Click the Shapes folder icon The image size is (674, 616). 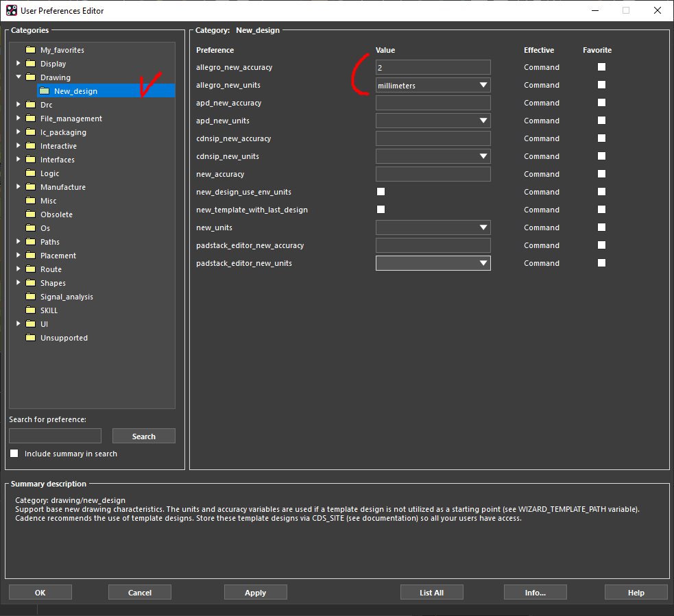[31, 283]
